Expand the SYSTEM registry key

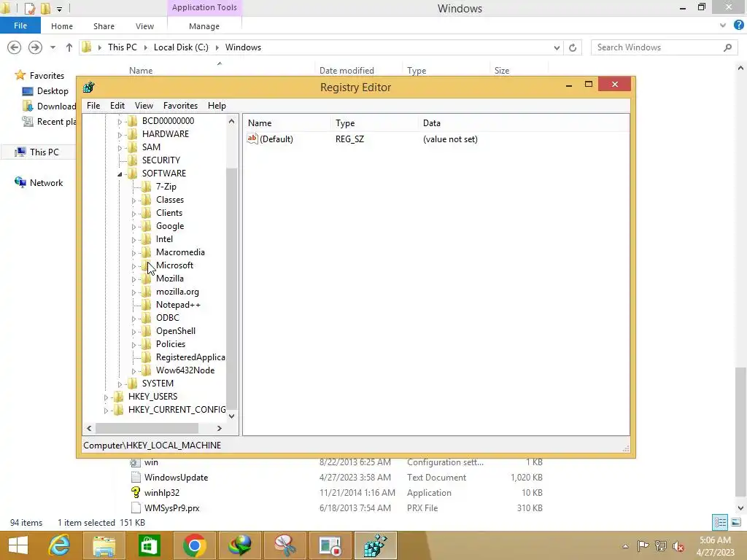click(x=120, y=384)
